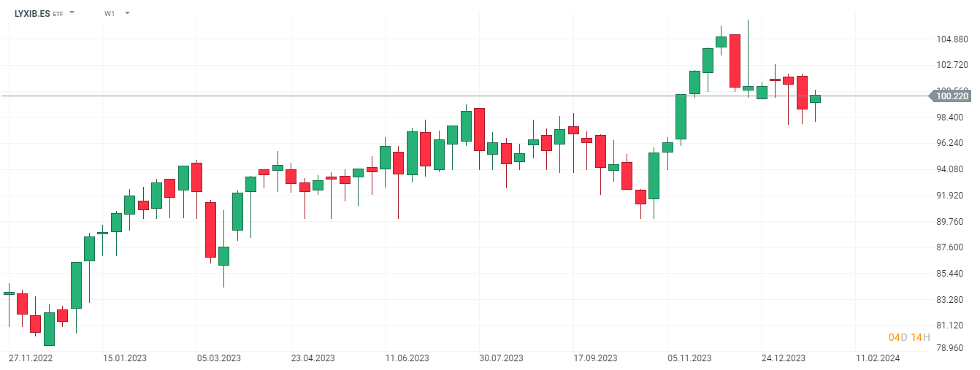Click the 04D 14H candle countdown

coord(908,337)
